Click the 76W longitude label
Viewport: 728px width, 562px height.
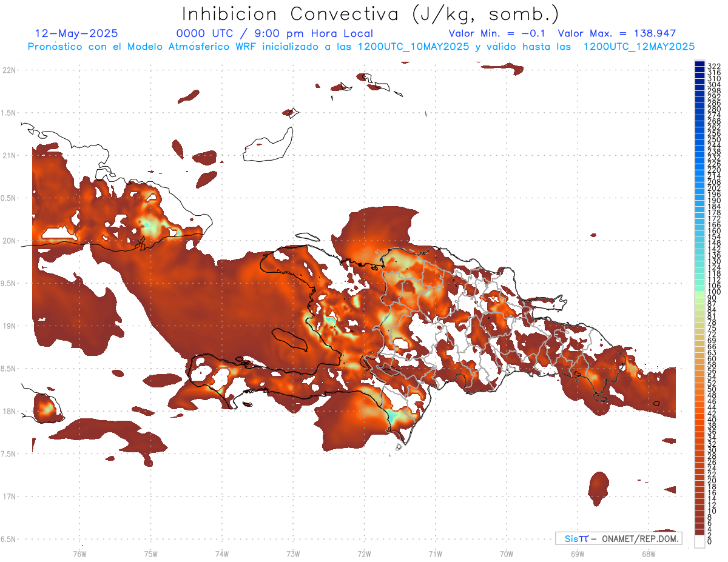79,554
